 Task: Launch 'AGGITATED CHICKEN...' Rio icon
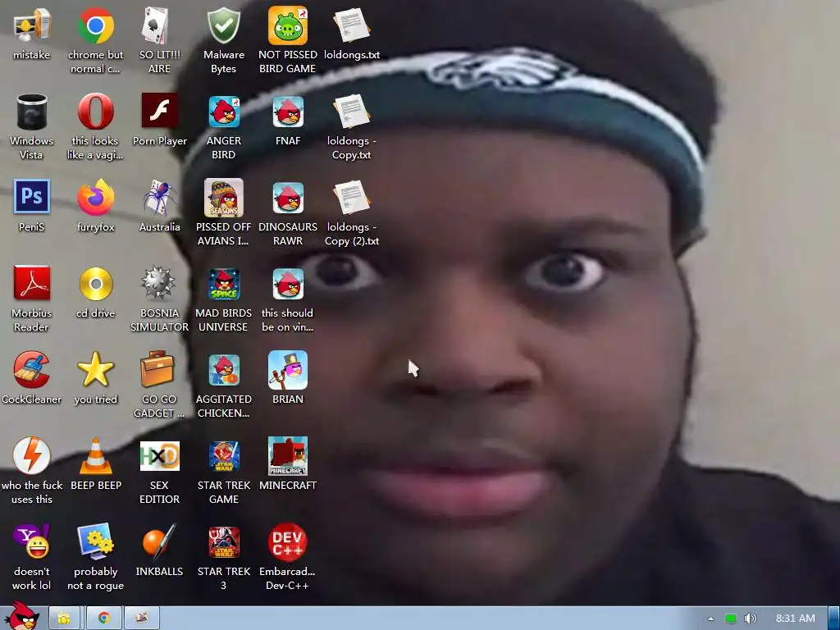click(223, 370)
